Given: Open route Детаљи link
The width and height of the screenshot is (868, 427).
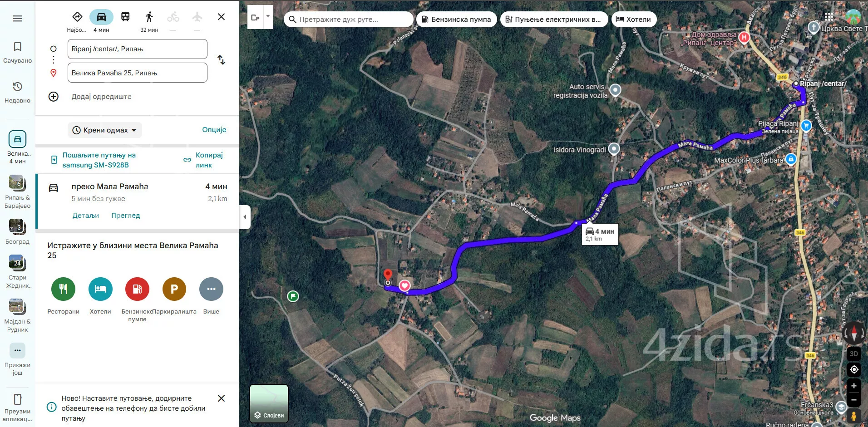Looking at the screenshot, I should [x=86, y=216].
